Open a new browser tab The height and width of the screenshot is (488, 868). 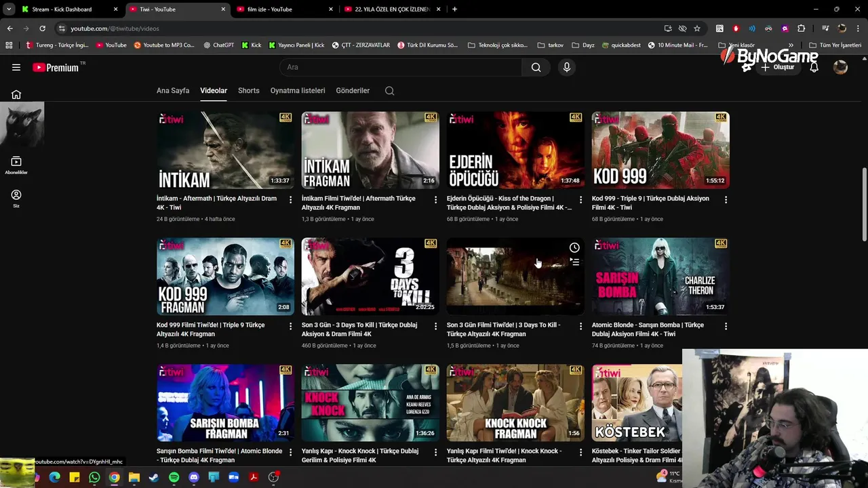pos(454,9)
